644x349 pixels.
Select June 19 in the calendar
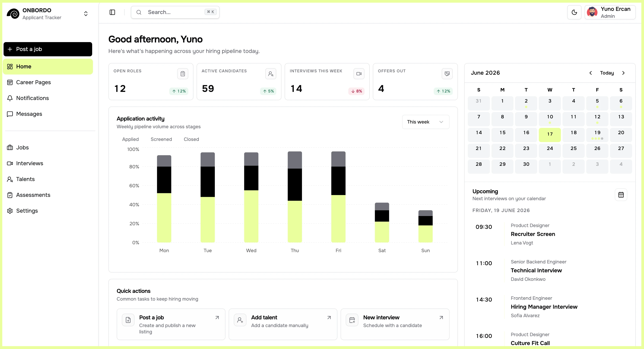pyautogui.click(x=597, y=135)
